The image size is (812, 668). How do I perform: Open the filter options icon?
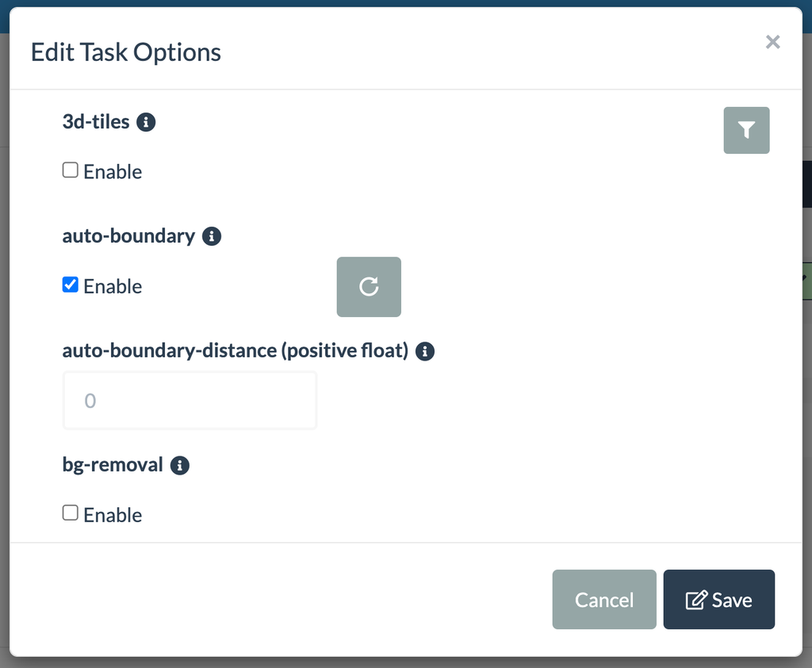point(745,130)
